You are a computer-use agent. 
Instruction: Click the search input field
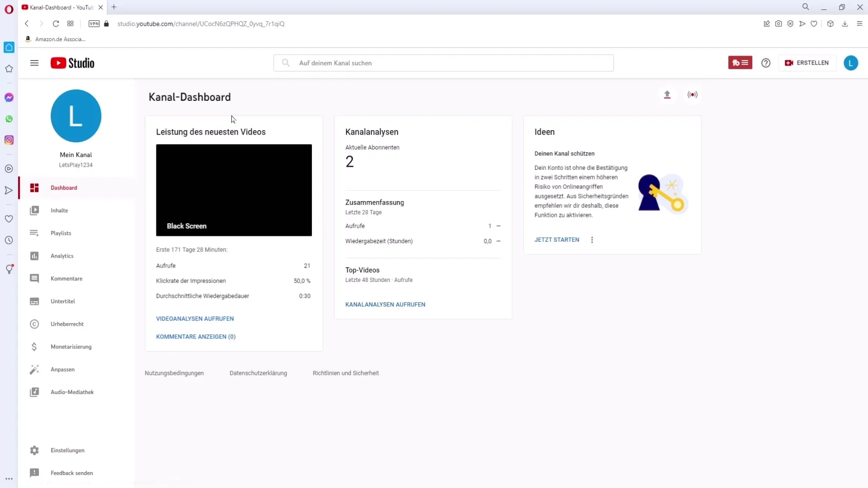tap(443, 62)
